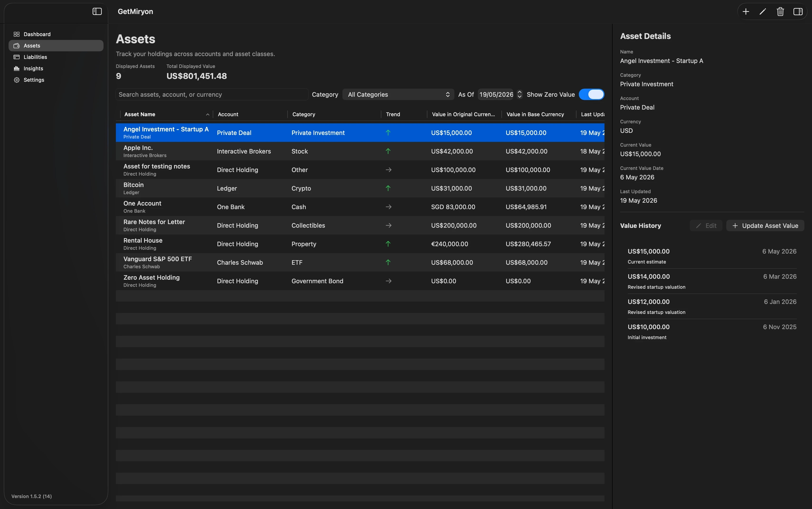Open Assets in the sidebar
The image size is (812, 509).
coord(56,46)
